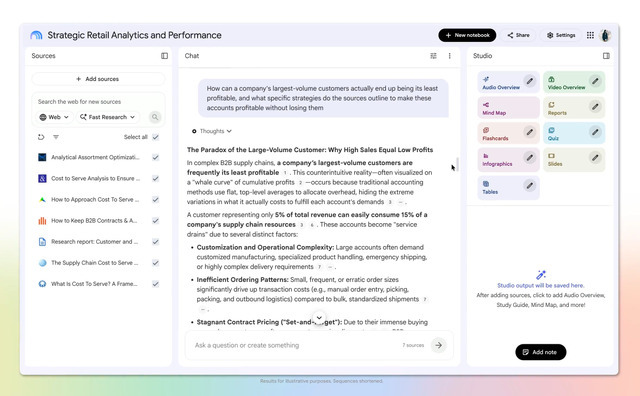The height and width of the screenshot is (396, 640).
Task: Edit Slides with pencil icon
Action: (x=596, y=158)
